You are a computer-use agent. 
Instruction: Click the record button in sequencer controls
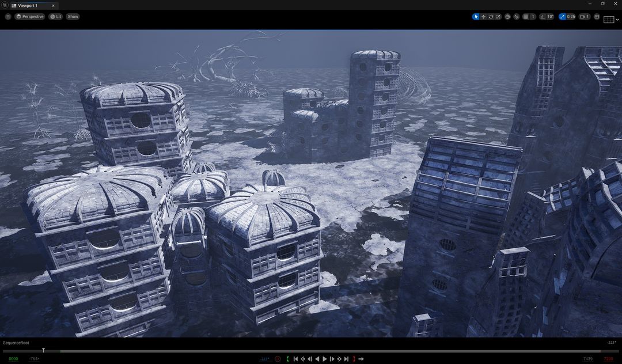pos(278,359)
